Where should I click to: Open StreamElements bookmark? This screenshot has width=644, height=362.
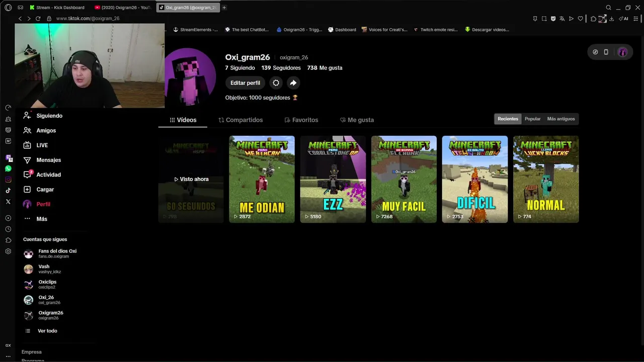[195, 30]
